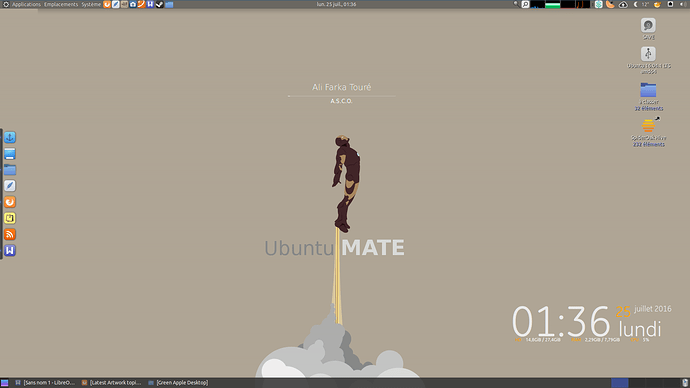This screenshot has height=388, width=690.
Task: Click the 'lundi' day text on clock widget
Action: [x=640, y=329]
